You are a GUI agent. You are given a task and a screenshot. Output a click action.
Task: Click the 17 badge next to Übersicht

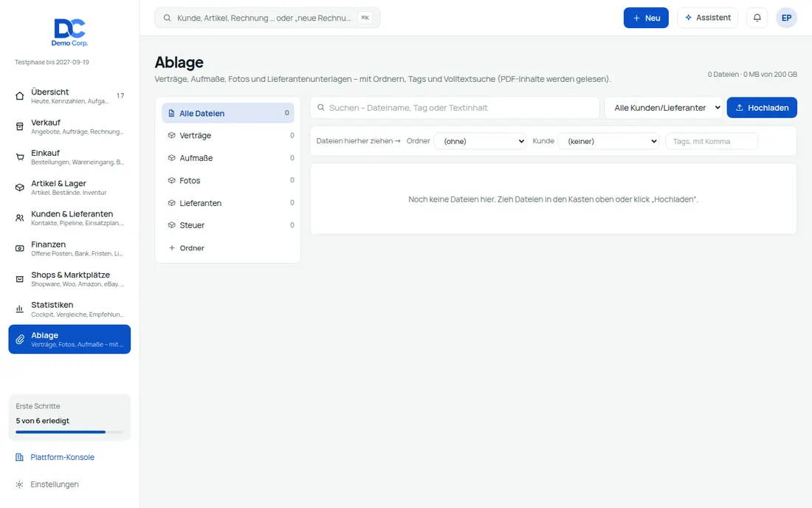click(120, 96)
